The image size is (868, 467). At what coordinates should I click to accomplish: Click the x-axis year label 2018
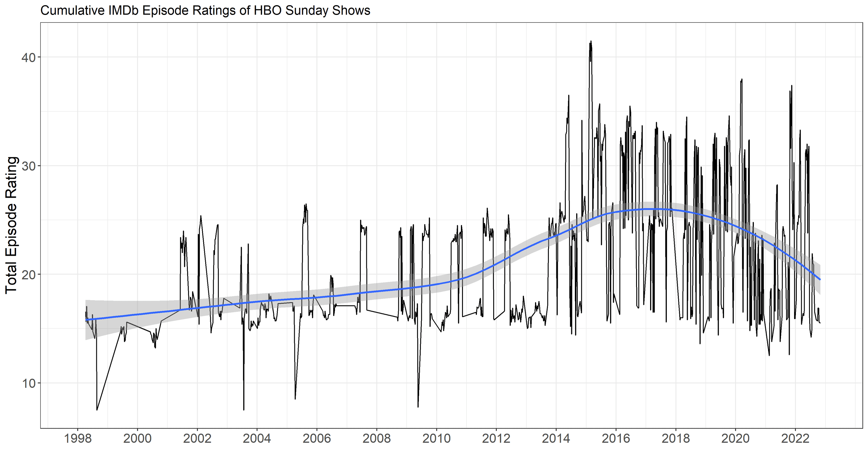[676, 438]
